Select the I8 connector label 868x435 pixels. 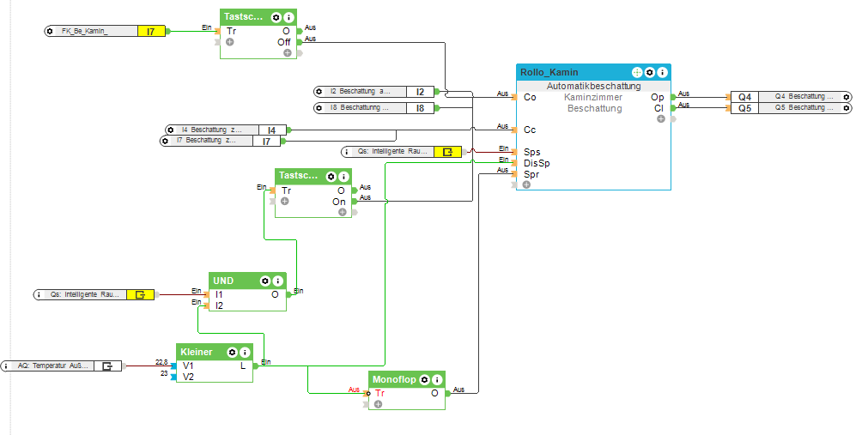[420, 108]
